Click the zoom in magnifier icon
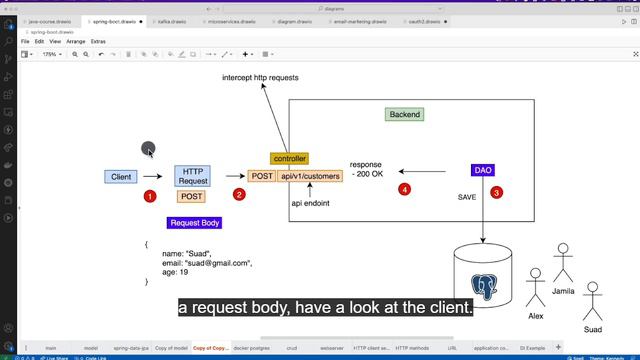Screen dimensions: 640x360 click(75, 54)
